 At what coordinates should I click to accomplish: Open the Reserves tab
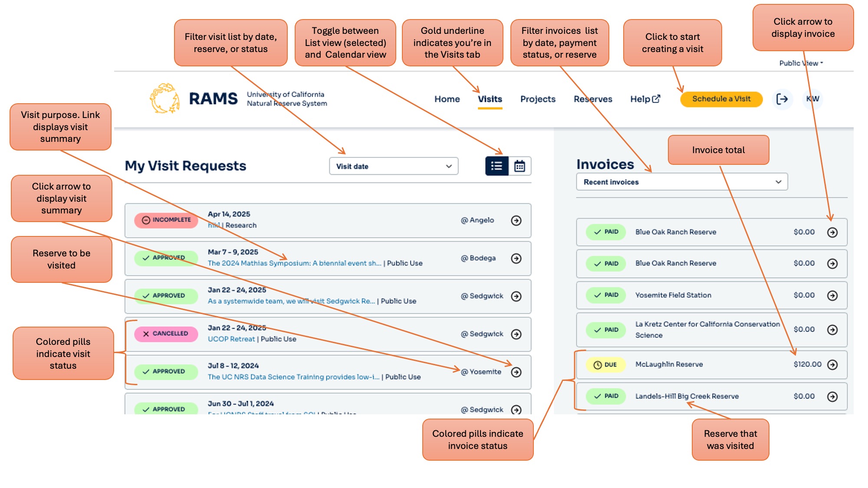click(593, 99)
